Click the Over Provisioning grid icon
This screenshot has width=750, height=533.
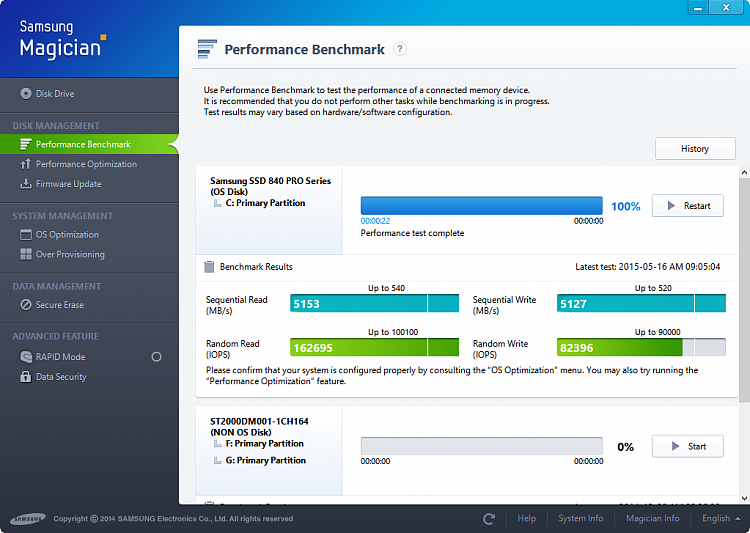(x=26, y=254)
